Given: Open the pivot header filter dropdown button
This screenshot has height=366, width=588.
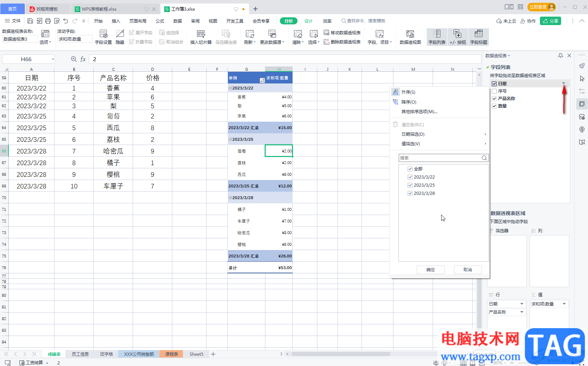Looking at the screenshot, I should [262, 80].
